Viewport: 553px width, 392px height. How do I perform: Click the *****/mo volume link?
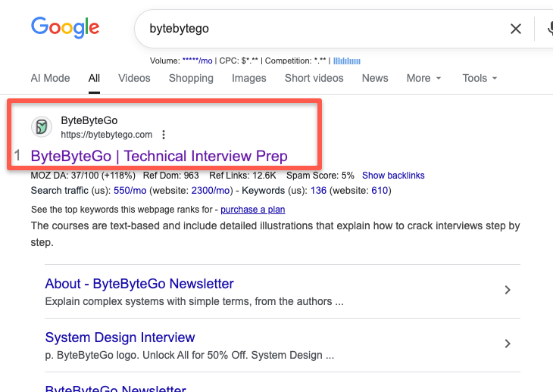197,61
